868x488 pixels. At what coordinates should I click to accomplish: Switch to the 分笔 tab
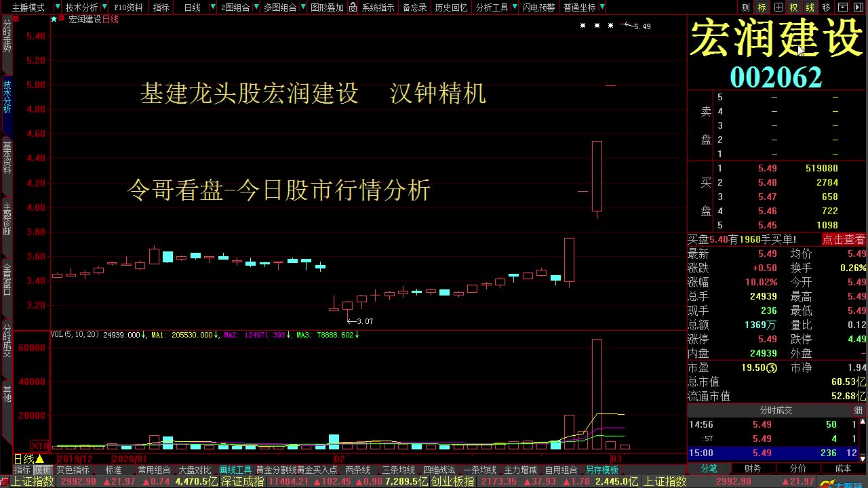709,468
